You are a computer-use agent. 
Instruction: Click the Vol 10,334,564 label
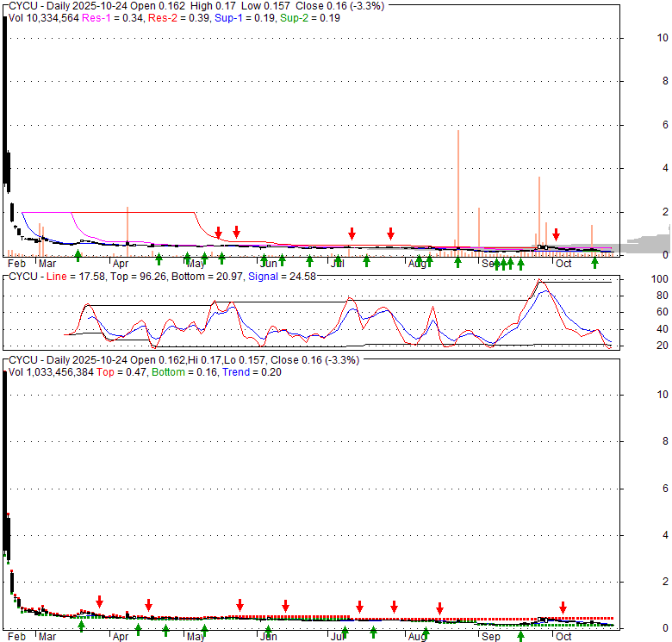point(44,18)
